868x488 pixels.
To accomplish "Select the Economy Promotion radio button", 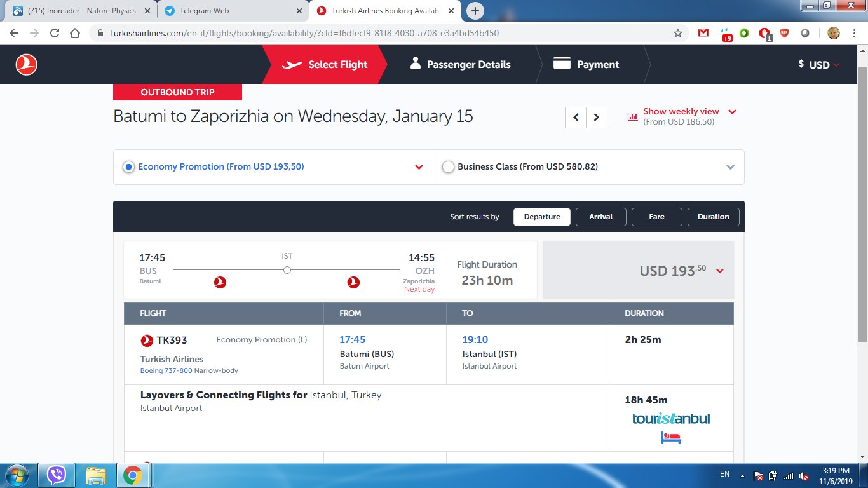I will click(x=128, y=167).
